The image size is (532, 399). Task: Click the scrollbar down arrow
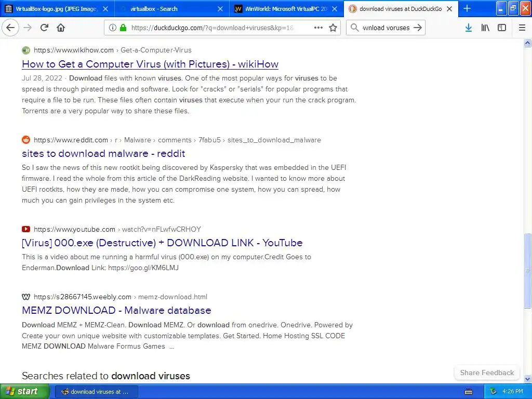click(527, 379)
